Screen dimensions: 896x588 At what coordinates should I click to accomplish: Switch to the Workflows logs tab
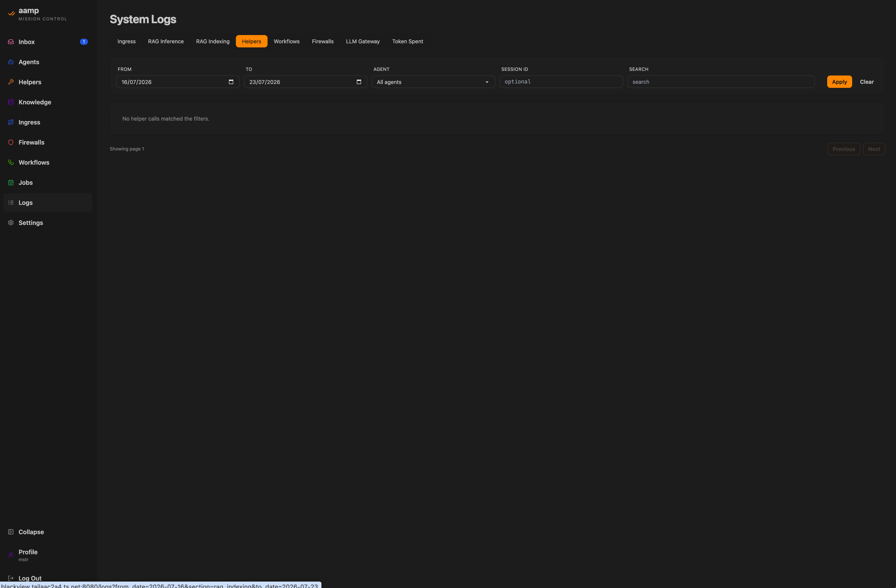(286, 41)
